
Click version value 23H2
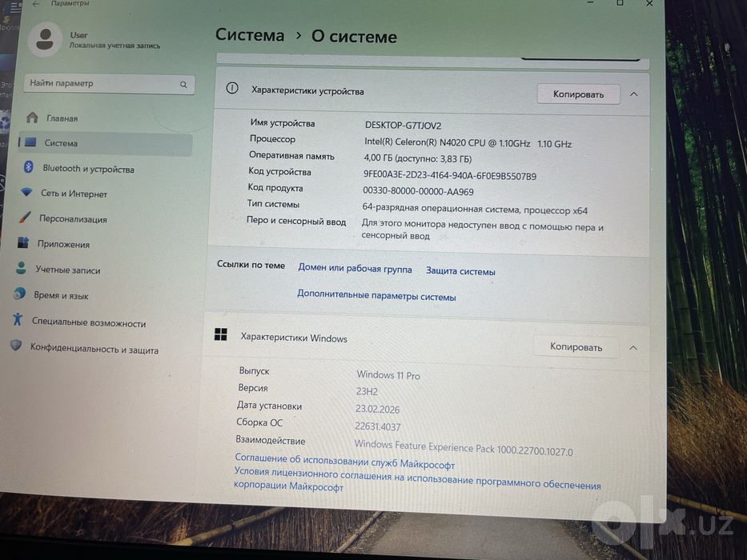coord(367,391)
